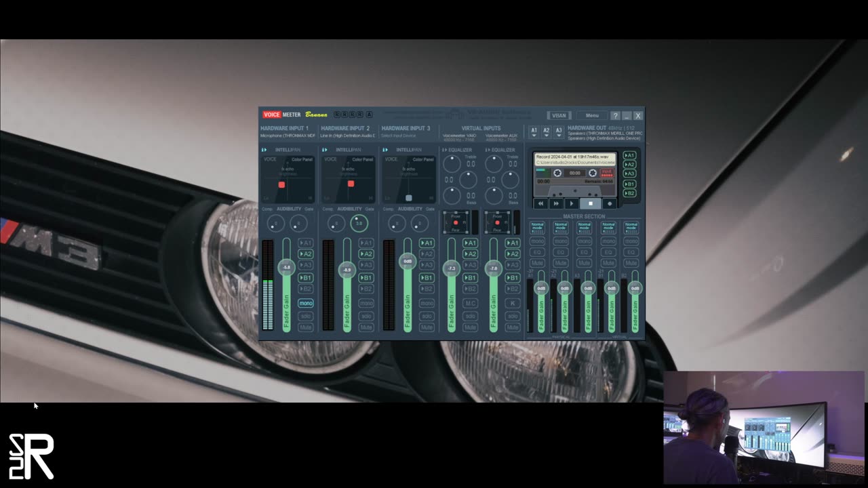Viewport: 868px width, 488px height.
Task: Click master bus A1 fader knob
Action: 541,288
